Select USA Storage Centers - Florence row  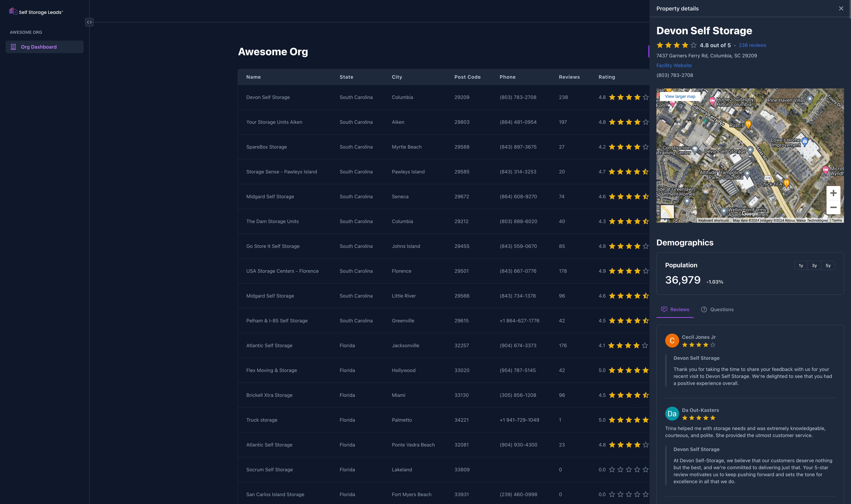point(444,271)
